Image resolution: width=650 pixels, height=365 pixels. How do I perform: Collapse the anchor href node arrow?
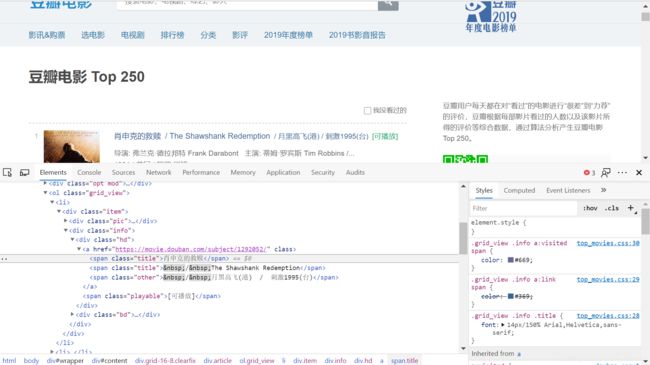(79, 249)
